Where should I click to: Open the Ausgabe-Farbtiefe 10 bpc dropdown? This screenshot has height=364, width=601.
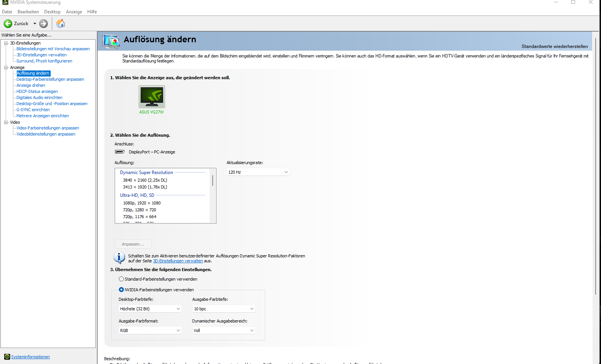[x=224, y=309]
